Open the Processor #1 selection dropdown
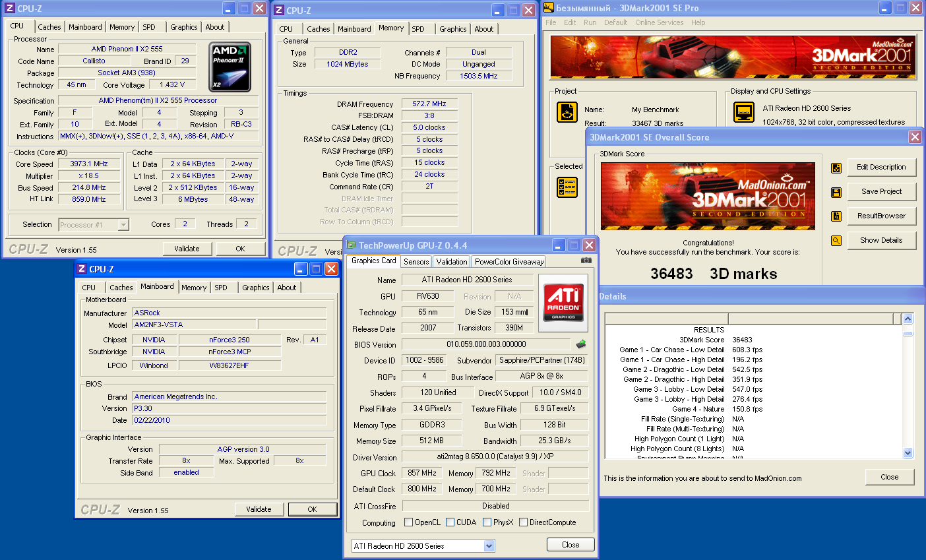 [x=123, y=225]
